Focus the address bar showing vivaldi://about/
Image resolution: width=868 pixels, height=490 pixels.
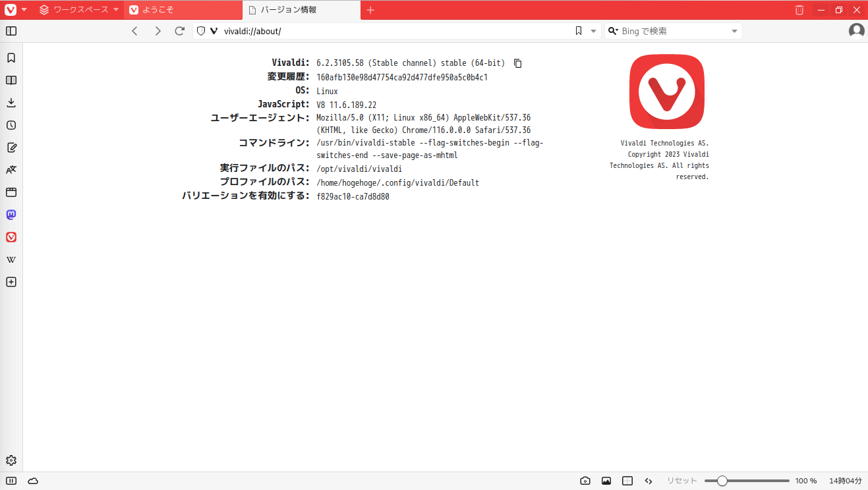pos(395,31)
